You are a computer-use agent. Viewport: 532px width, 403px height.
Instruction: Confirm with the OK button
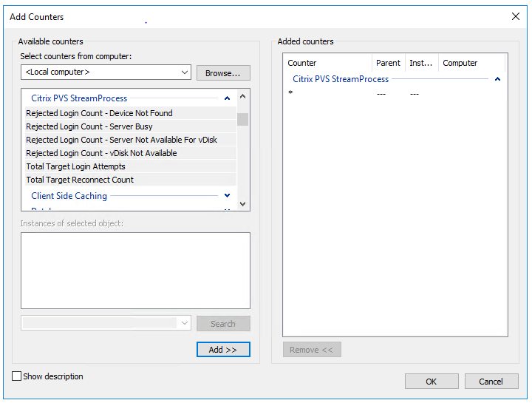[x=432, y=382]
